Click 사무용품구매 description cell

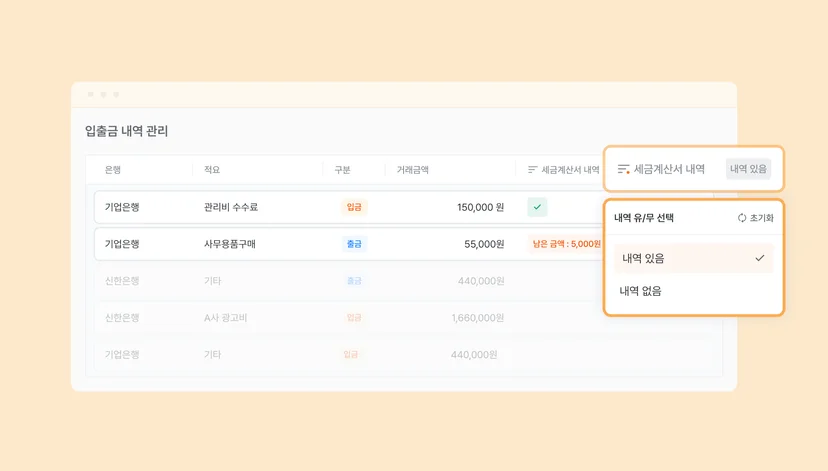(230, 244)
